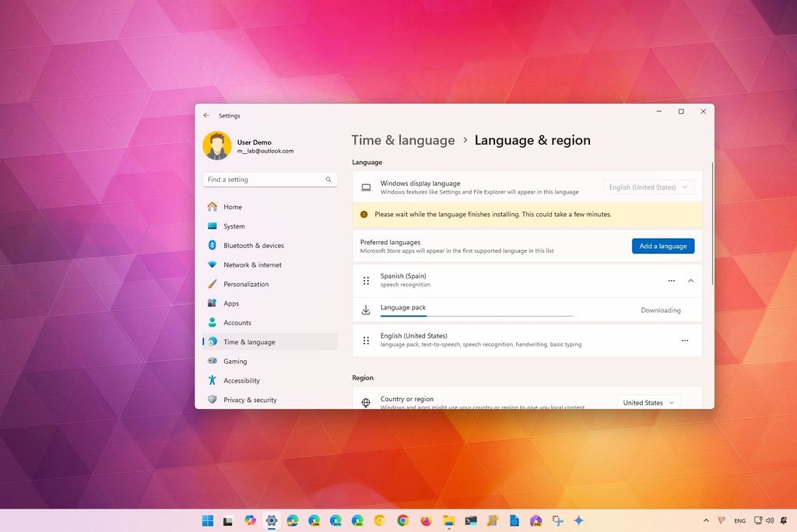Viewport: 797px width, 532px height.
Task: Collapse the Spanish (Spain) language entry
Action: [690, 280]
